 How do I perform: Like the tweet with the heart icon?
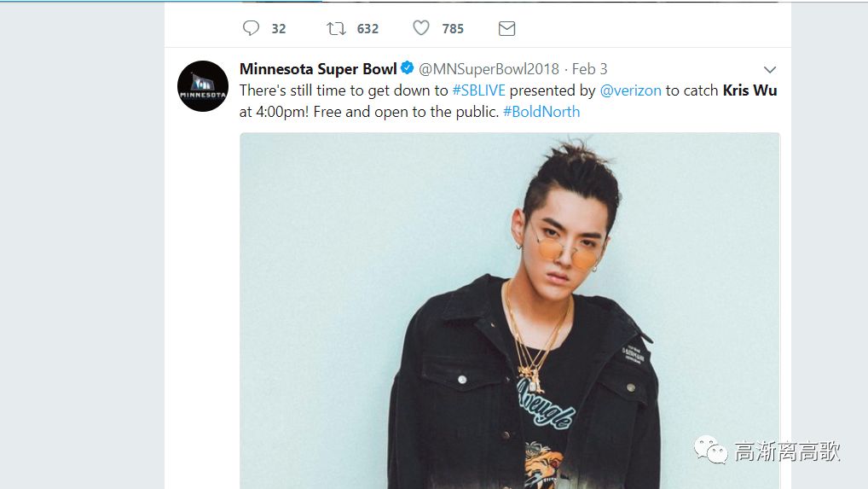coord(421,27)
